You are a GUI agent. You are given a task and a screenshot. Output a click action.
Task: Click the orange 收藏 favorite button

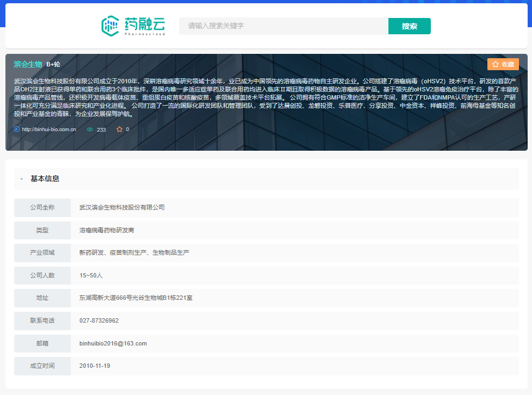(x=503, y=64)
